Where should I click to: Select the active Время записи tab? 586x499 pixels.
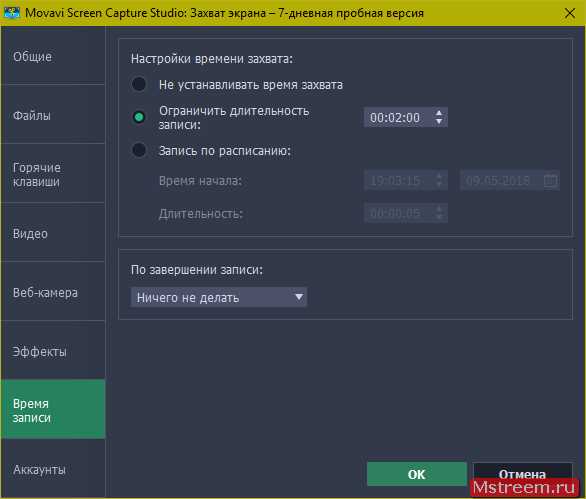point(53,409)
